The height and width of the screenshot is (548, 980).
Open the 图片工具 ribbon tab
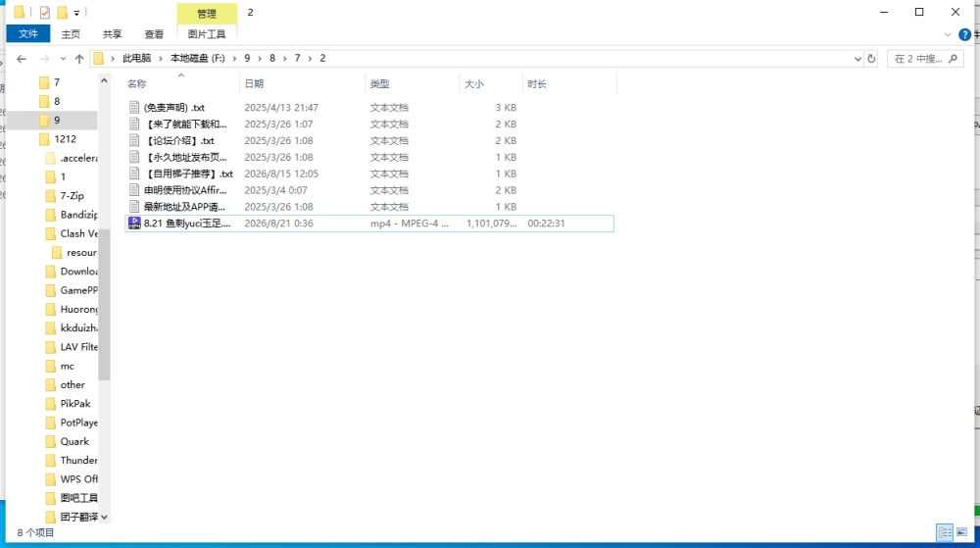point(207,33)
